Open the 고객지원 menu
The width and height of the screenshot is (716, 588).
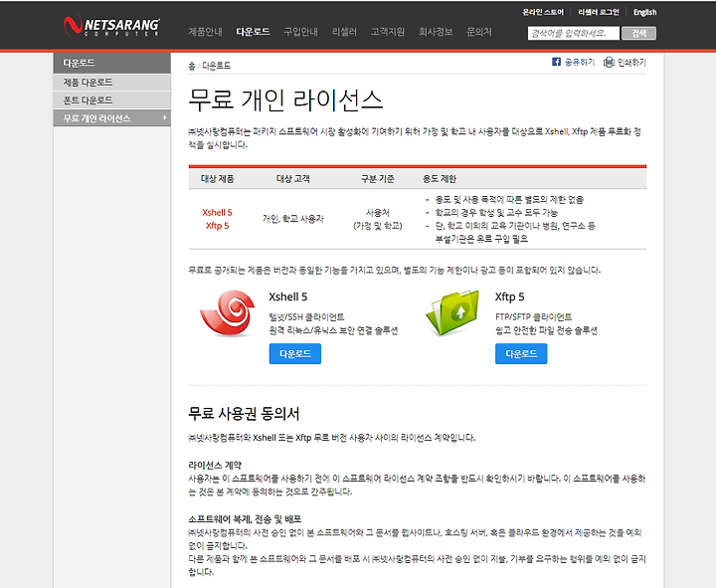click(x=388, y=32)
